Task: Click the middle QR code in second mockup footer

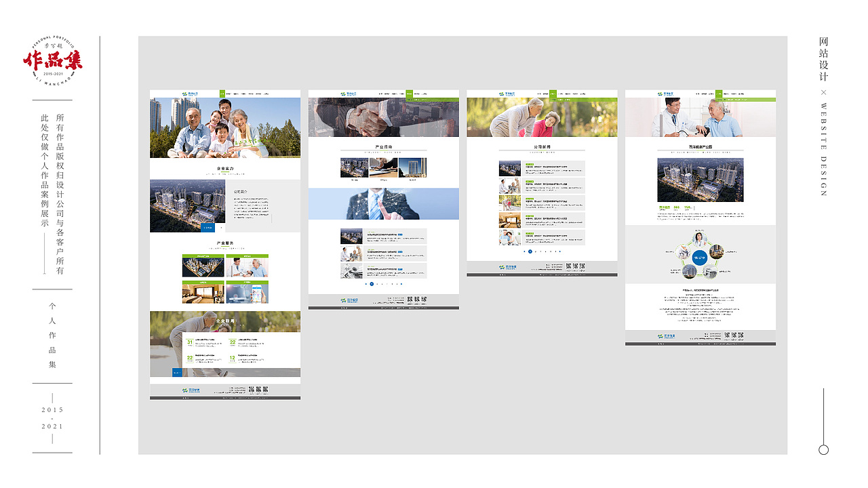Action: [x=416, y=300]
